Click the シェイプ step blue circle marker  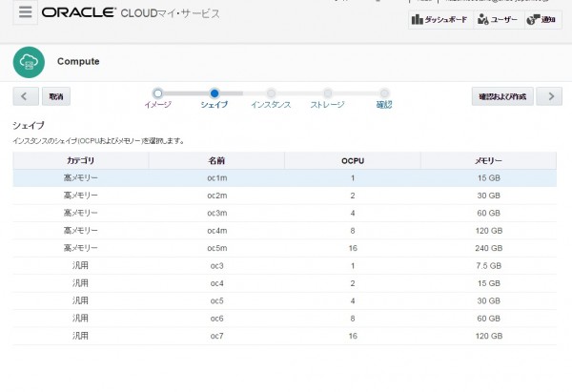tap(214, 93)
